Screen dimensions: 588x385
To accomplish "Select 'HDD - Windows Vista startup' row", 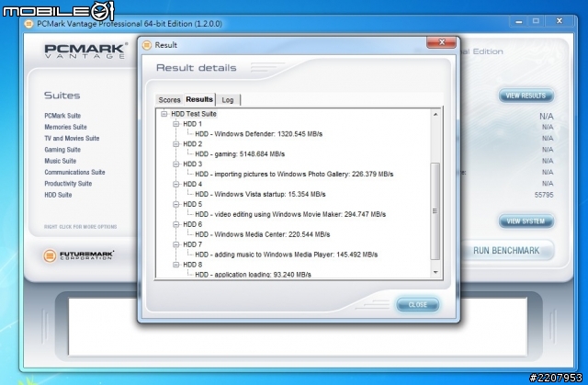I will point(260,194).
